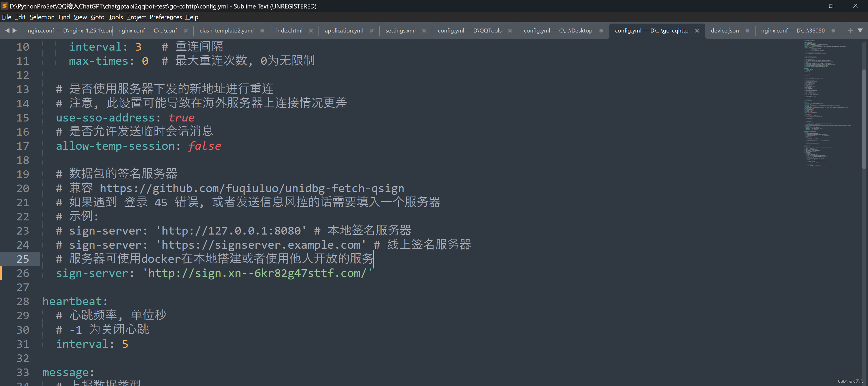
Task: Close the settings.xml tab
Action: click(424, 30)
